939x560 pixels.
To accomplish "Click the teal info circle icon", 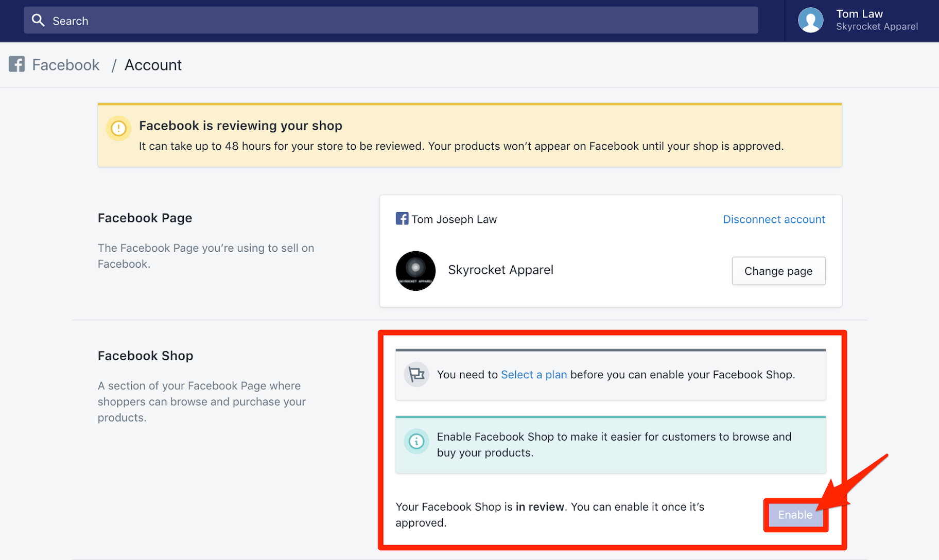I will pyautogui.click(x=416, y=441).
